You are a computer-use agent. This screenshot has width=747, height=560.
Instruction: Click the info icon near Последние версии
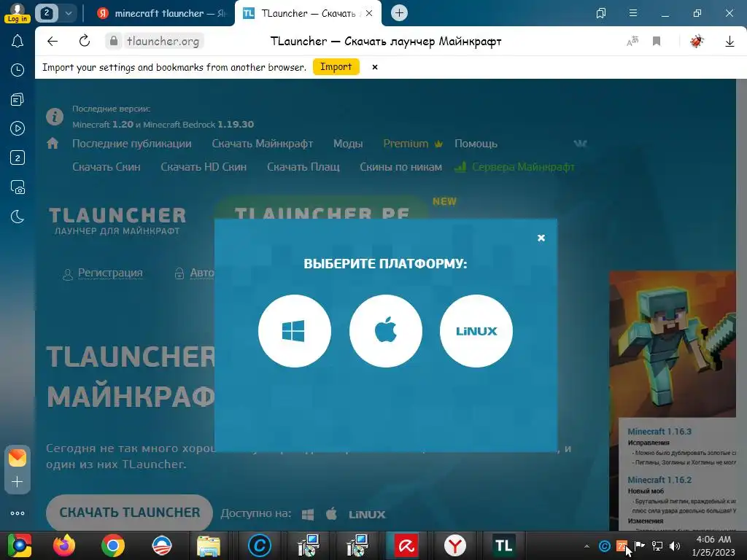coord(55,117)
